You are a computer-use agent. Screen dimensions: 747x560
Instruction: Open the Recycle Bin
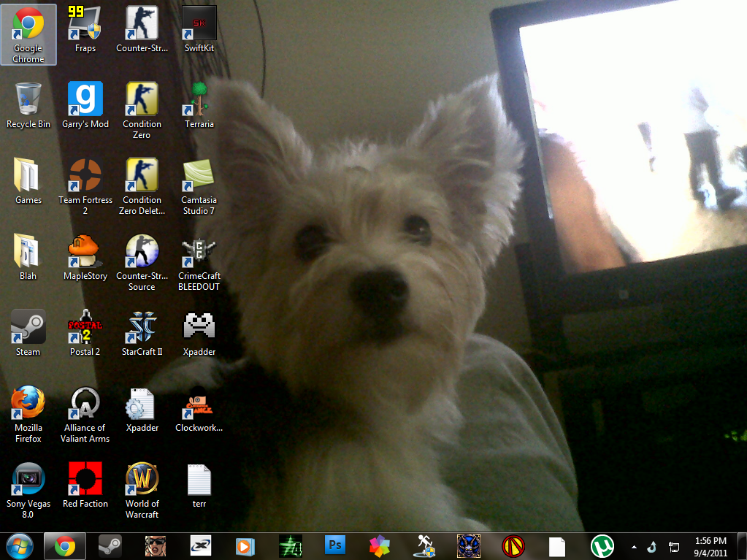click(x=28, y=99)
